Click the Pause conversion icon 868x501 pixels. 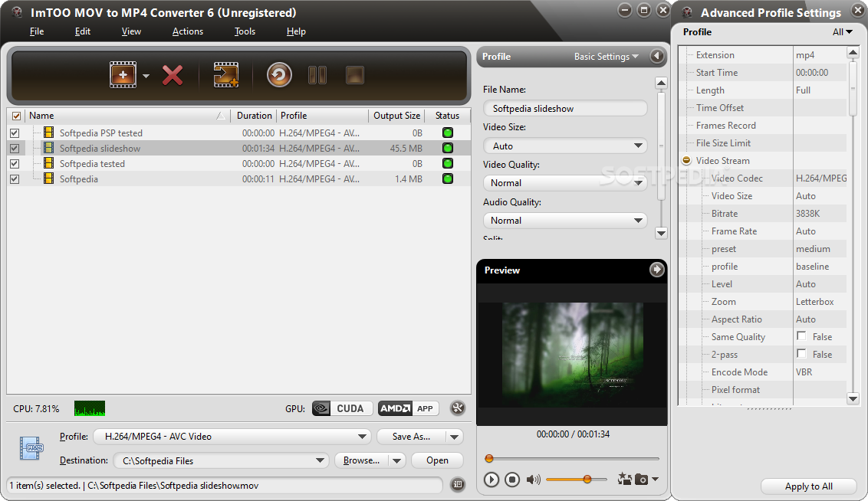pos(317,75)
